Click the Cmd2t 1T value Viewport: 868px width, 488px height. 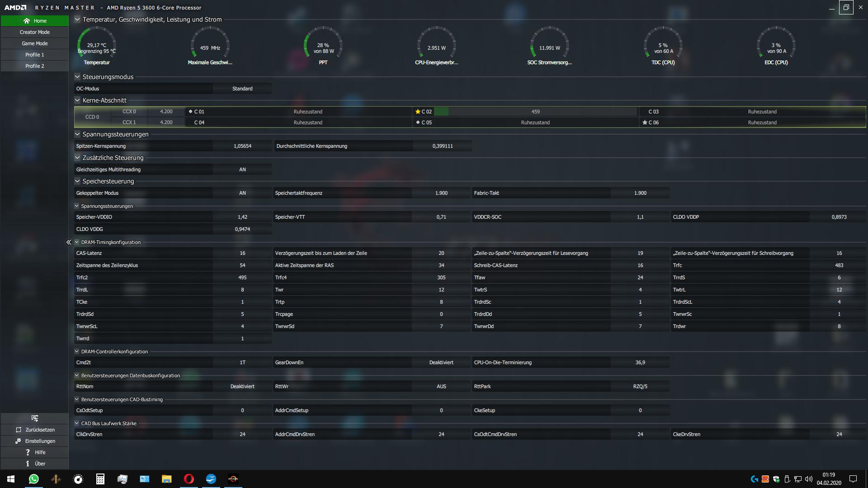click(242, 362)
